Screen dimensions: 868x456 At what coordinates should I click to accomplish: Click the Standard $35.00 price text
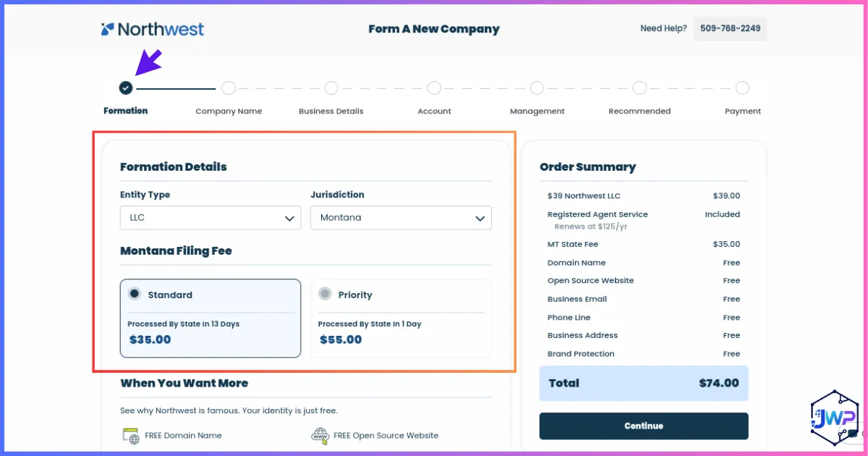[x=150, y=339]
